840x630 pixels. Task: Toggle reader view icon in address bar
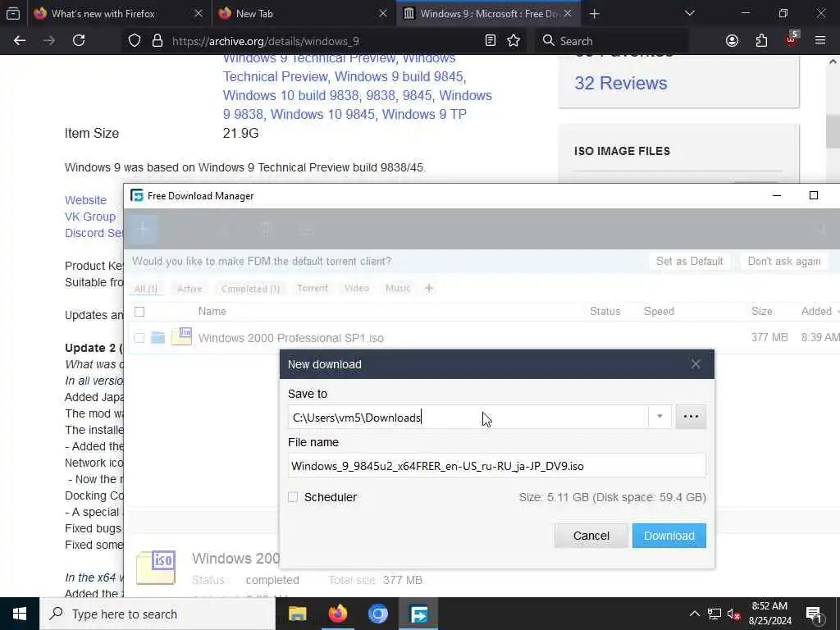click(491, 41)
